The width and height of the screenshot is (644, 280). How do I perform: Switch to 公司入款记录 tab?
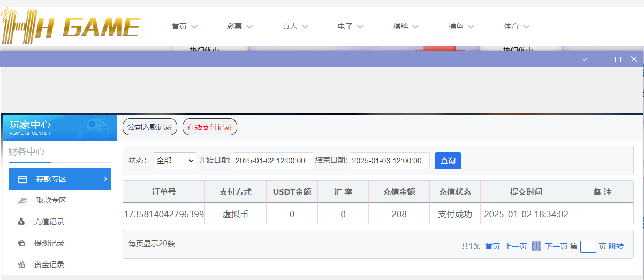coord(150,127)
